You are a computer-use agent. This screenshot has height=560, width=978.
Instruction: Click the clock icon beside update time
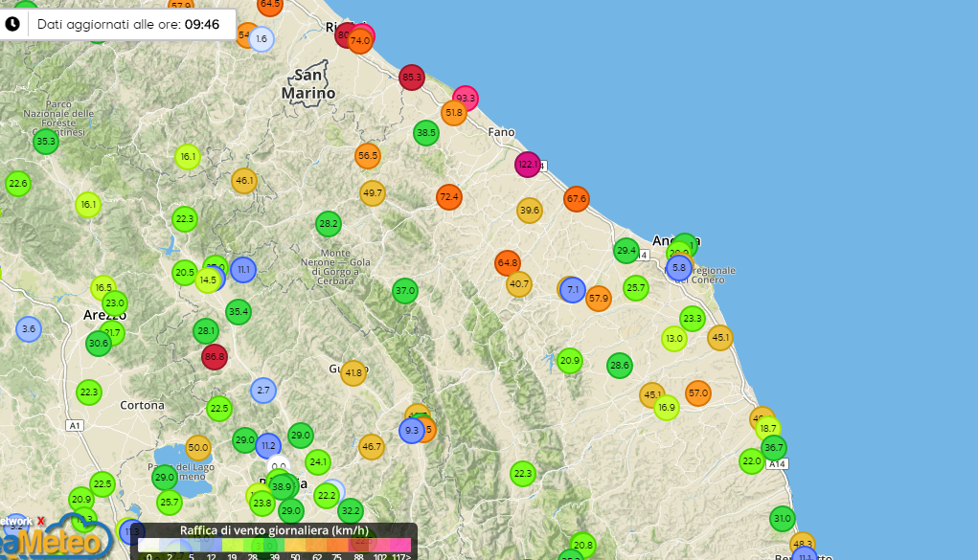pyautogui.click(x=12, y=24)
